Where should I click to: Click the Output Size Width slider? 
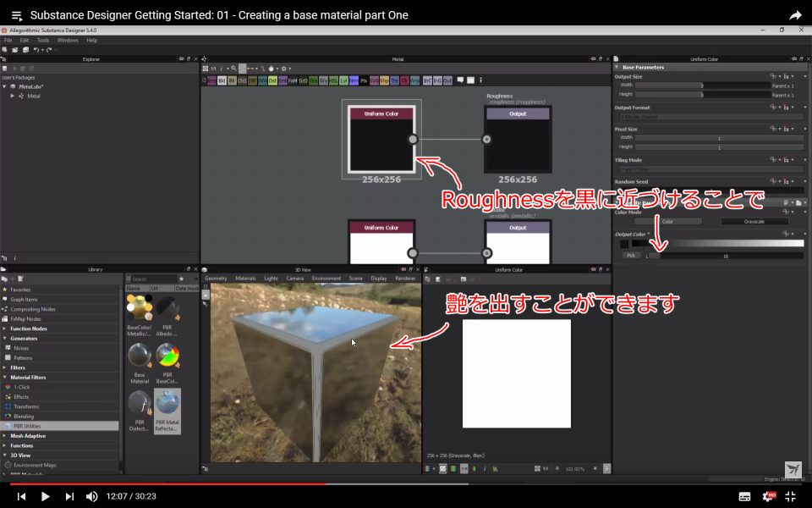[703, 86]
